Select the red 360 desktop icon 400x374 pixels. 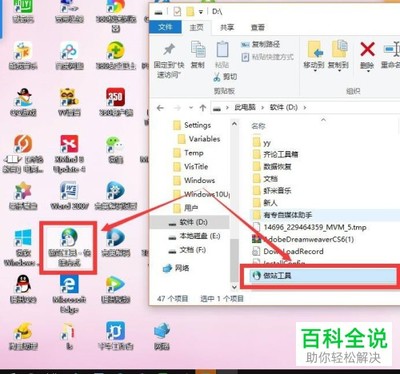(115, 102)
